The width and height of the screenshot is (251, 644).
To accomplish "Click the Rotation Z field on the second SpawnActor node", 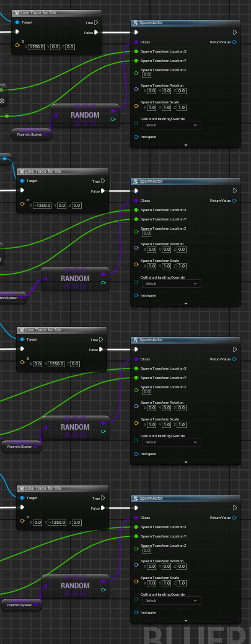I will point(182,250).
